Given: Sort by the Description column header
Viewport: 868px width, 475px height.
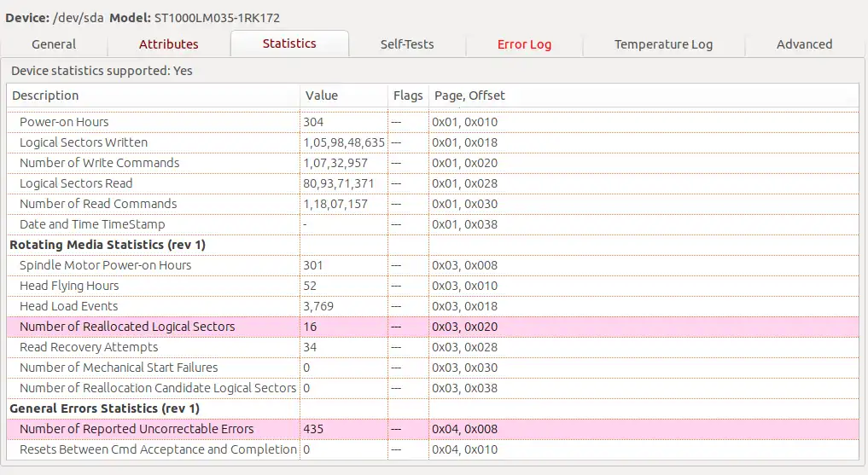Looking at the screenshot, I should pos(154,96).
